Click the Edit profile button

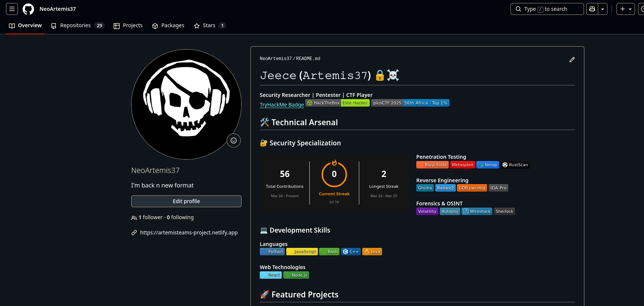[186, 201]
